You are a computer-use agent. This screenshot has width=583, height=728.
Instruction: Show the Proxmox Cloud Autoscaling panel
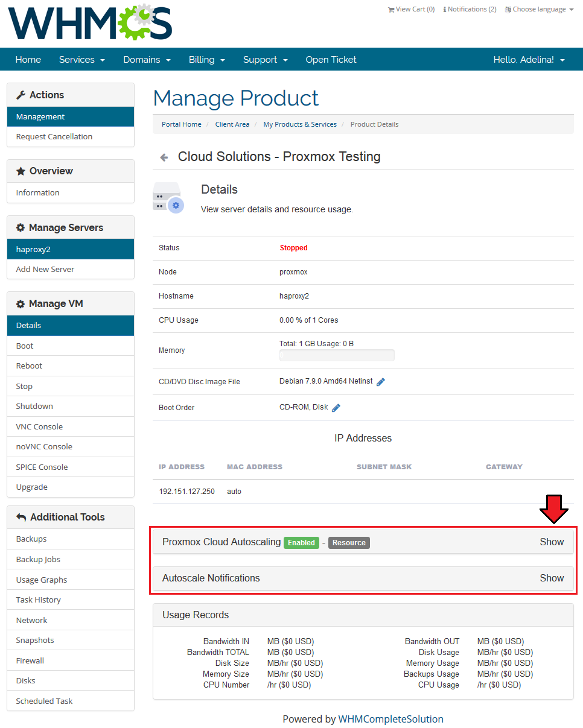(552, 542)
